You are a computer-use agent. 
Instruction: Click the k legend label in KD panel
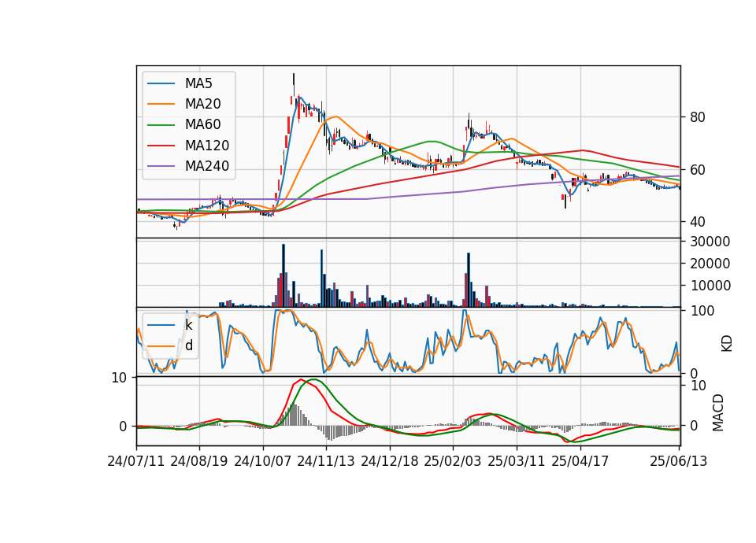pyautogui.click(x=188, y=325)
